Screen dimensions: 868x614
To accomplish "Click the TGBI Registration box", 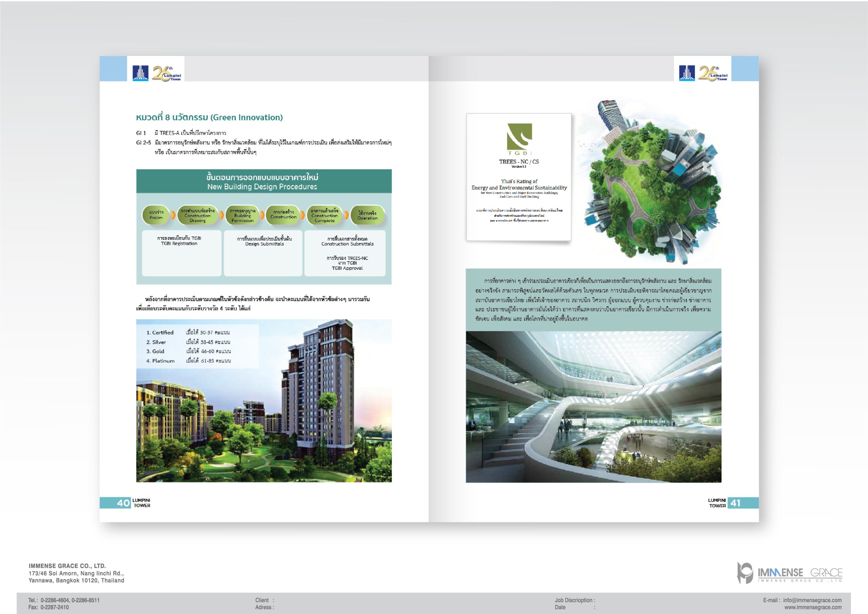I will pos(181,253).
